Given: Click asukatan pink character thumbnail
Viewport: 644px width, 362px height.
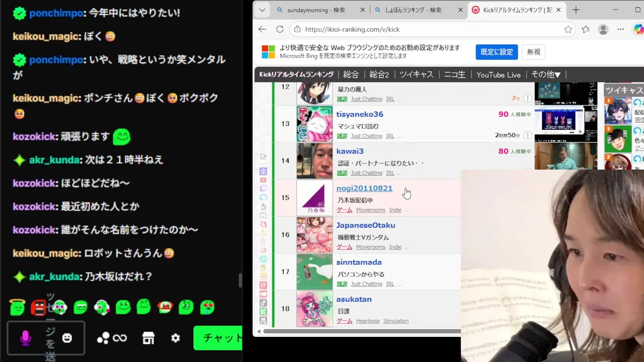Looking at the screenshot, I should (314, 309).
